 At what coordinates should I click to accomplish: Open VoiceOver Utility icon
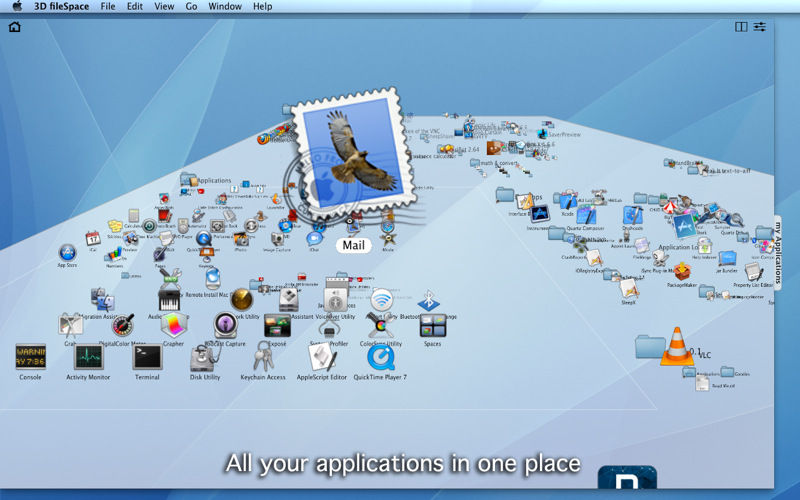[335, 300]
